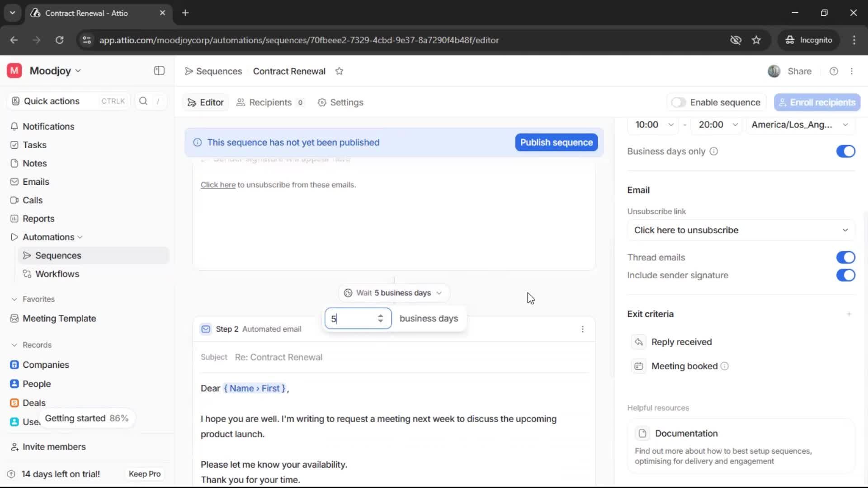Click Meeting booked info icon
Screen dimensions: 868x488
coord(724,366)
